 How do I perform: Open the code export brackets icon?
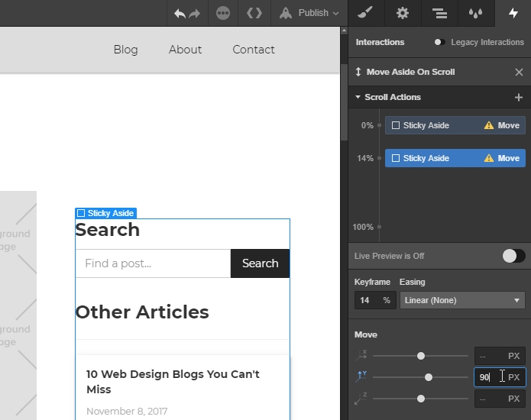coord(254,13)
